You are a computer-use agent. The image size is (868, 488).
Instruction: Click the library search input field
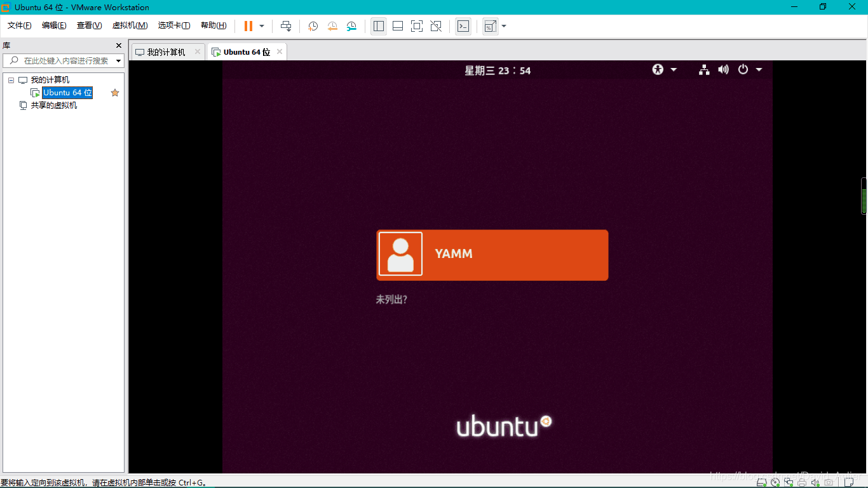pos(64,60)
